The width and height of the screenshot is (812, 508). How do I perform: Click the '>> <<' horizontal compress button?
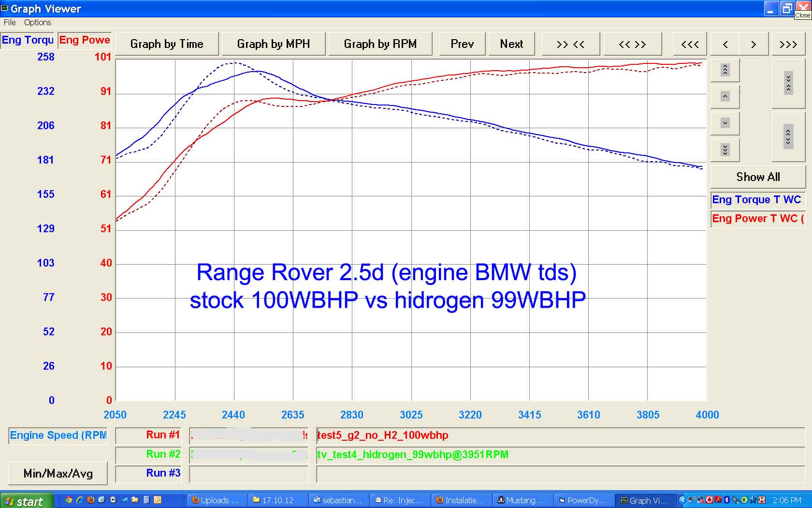pos(570,44)
